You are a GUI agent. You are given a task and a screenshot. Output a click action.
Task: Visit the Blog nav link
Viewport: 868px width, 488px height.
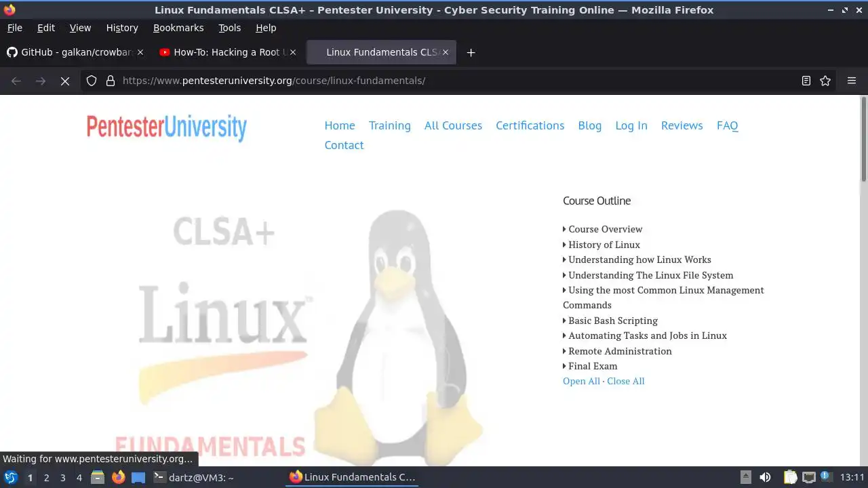[x=590, y=125]
